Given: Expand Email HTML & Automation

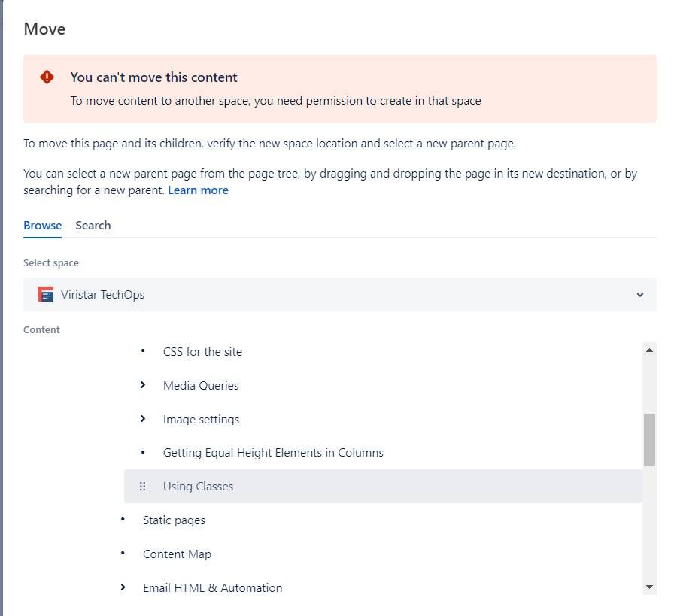Looking at the screenshot, I should pyautogui.click(x=123, y=587).
